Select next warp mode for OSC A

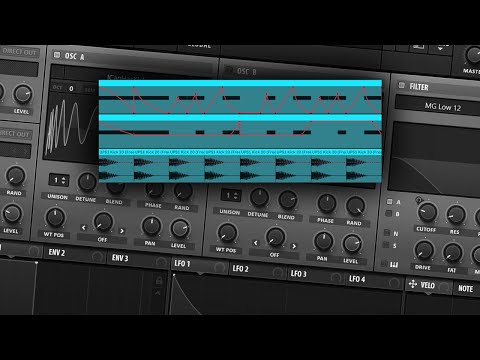click(122, 231)
